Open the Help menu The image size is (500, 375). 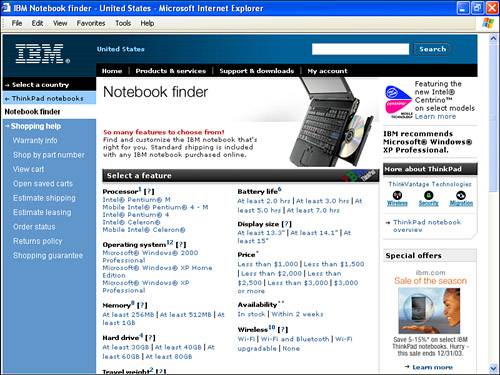[147, 23]
